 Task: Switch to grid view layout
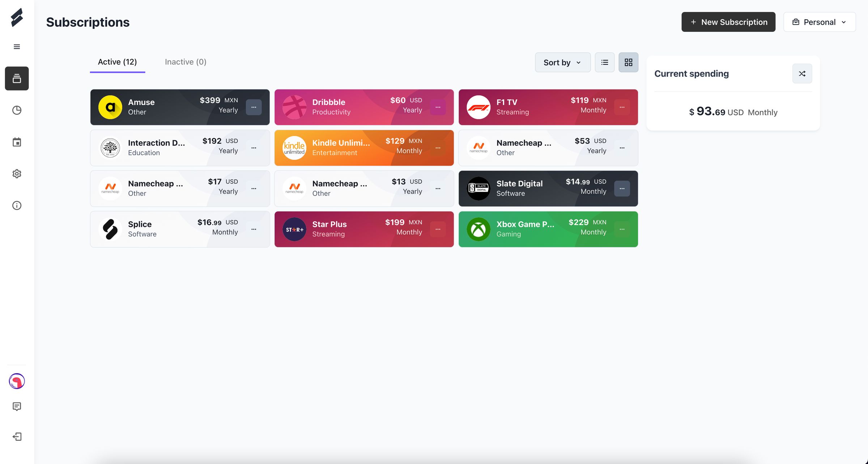628,62
